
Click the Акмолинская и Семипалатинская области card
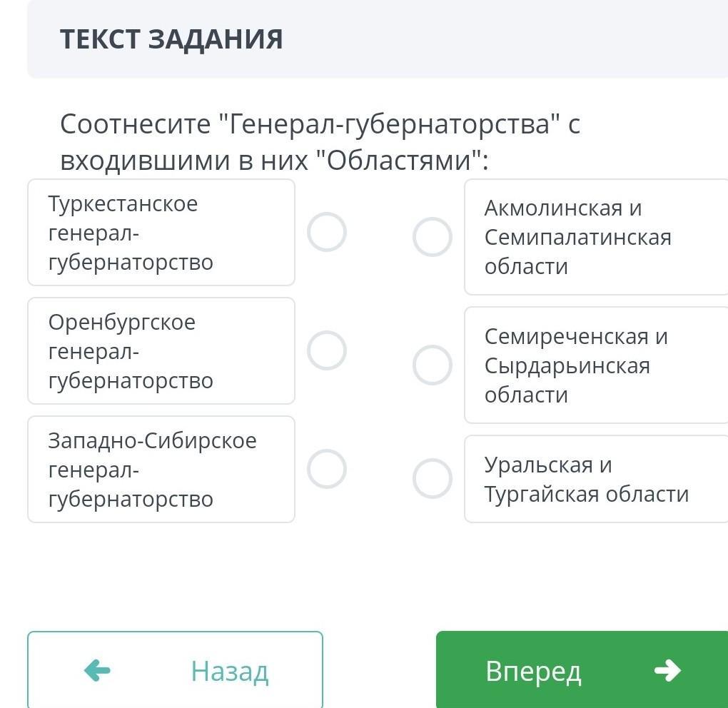click(595, 237)
